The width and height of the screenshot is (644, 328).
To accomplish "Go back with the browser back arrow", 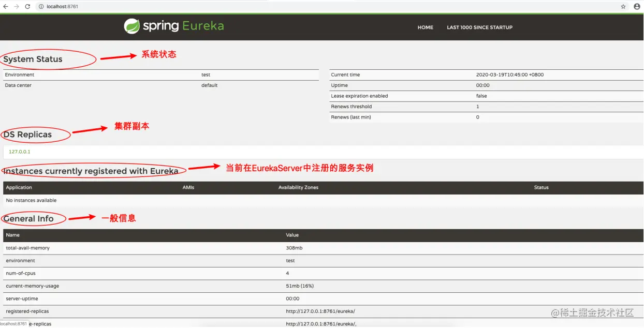I will 6,7.
